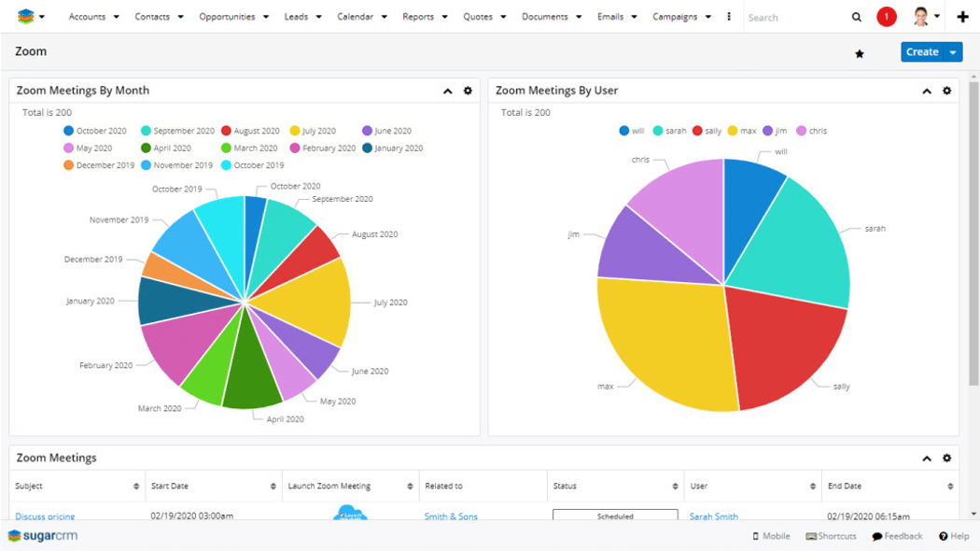Screen dimensions: 980x551
Task: Open the SugarCRM cube home icon
Action: pyautogui.click(x=25, y=16)
